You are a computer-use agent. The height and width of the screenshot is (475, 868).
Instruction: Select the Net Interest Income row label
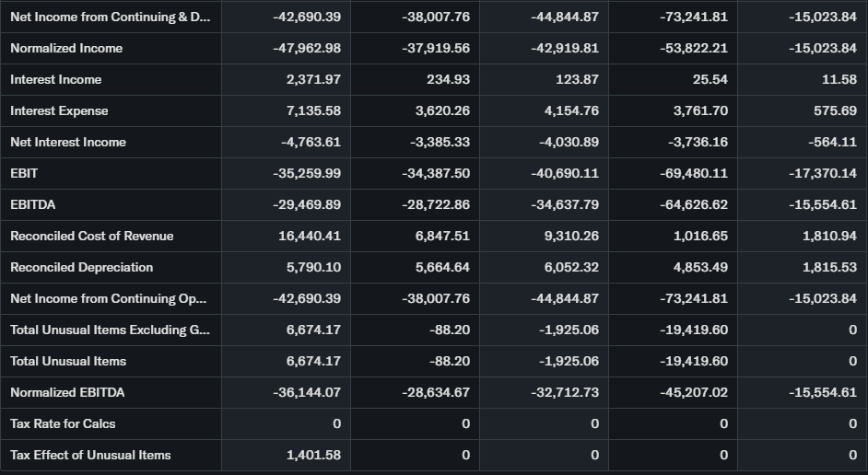point(68,142)
